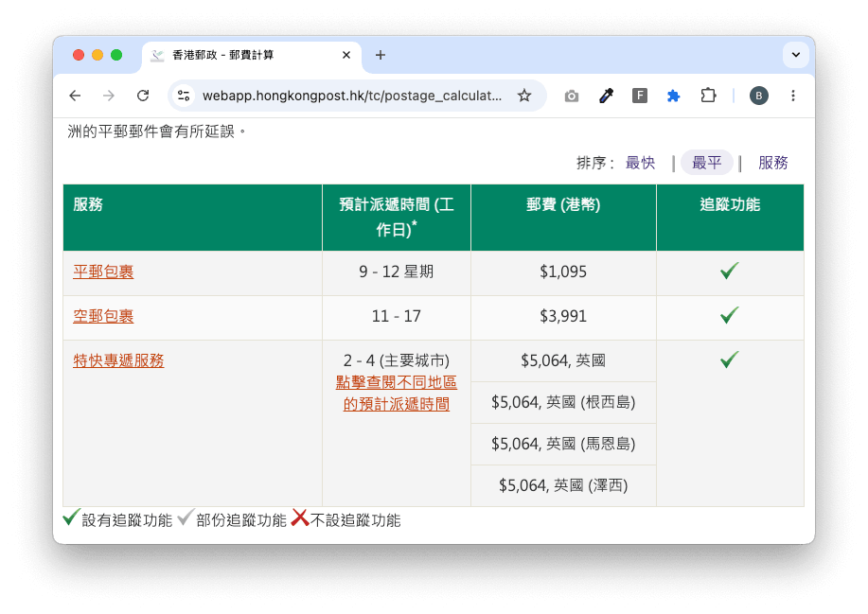Click the tracking checkmark in 平郵包裹 row

click(x=730, y=271)
